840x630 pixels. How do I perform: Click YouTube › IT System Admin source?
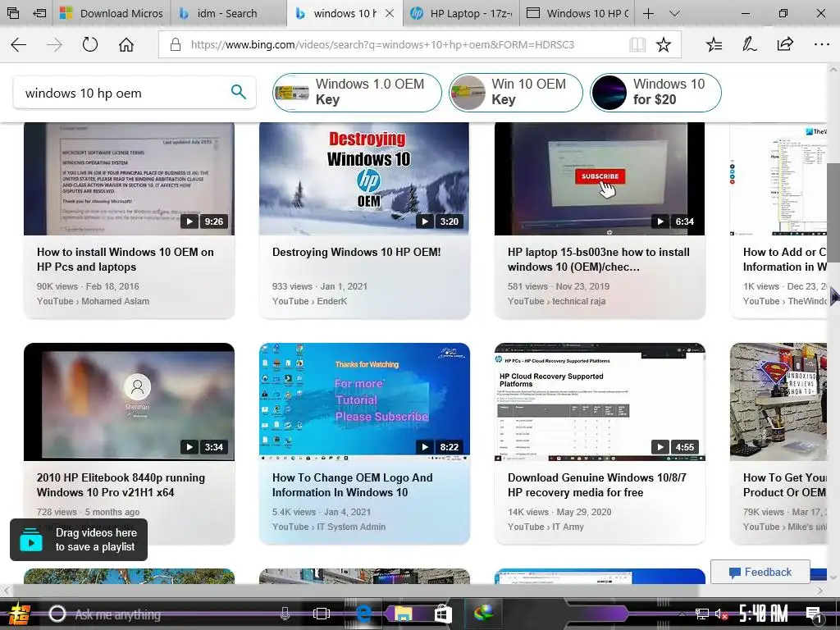click(329, 527)
